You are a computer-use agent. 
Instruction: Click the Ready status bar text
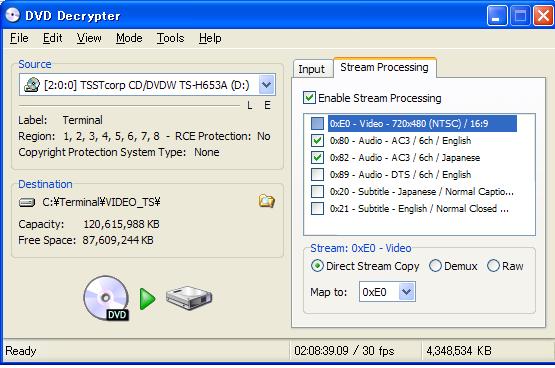[x=21, y=351]
